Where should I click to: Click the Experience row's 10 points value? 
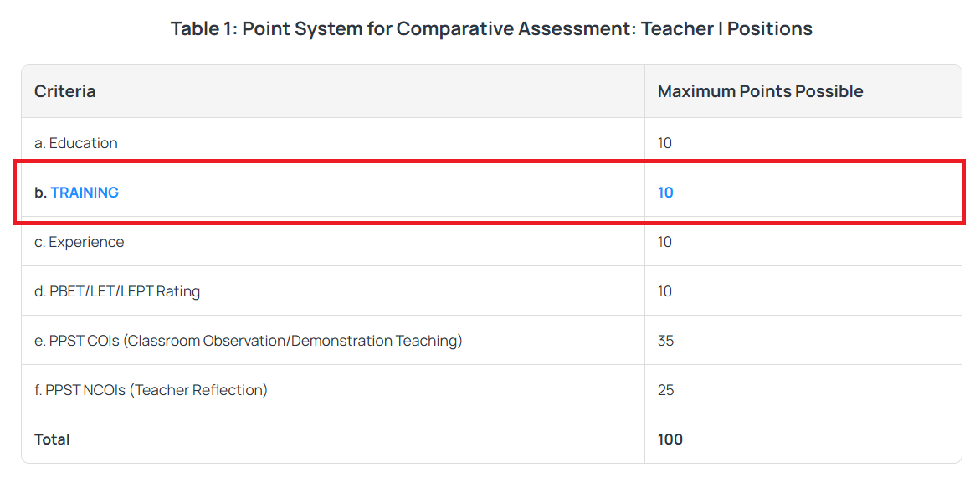point(664,242)
